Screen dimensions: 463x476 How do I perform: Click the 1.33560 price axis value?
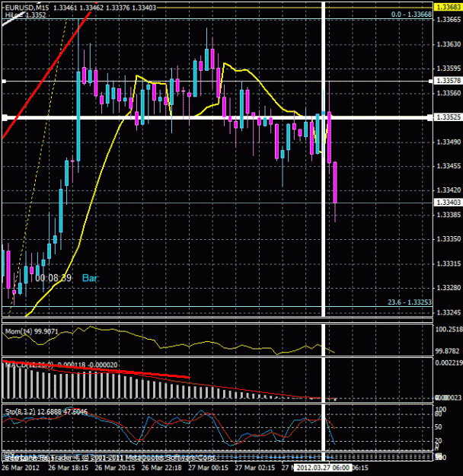tap(449, 93)
